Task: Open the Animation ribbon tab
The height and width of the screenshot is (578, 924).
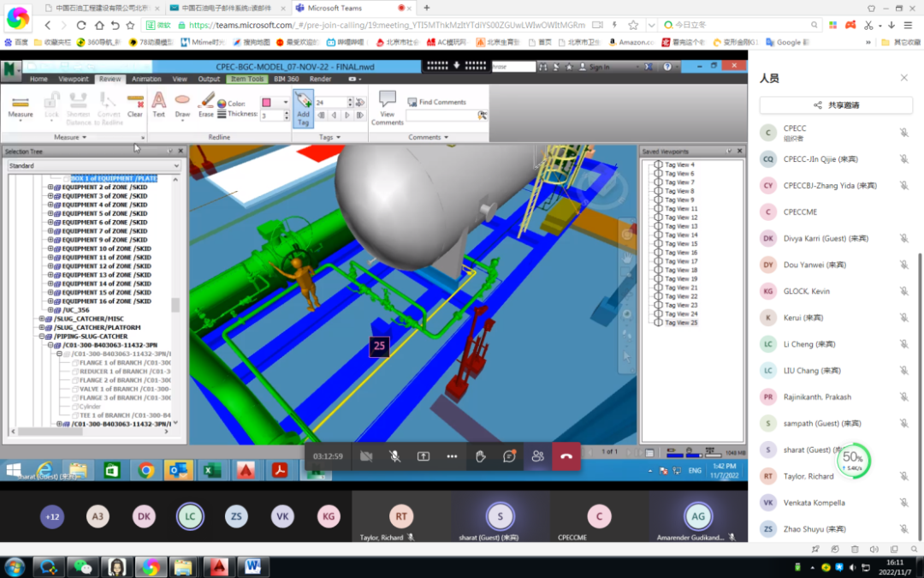Action: [146, 79]
